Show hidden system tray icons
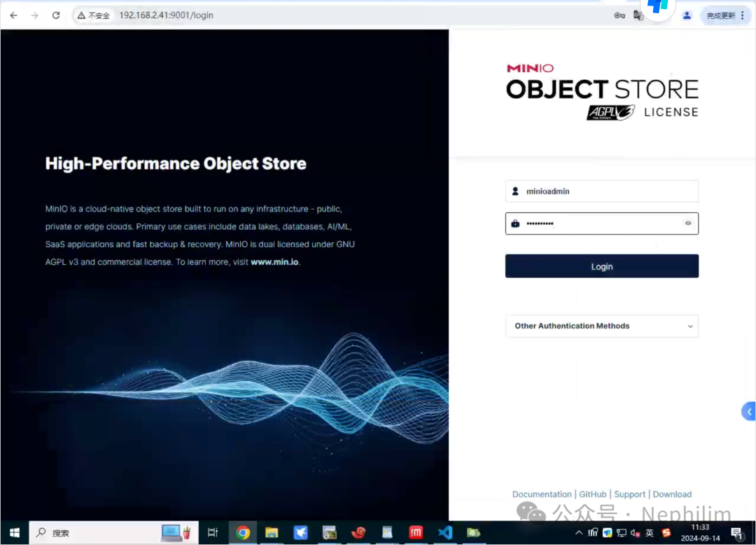Screen dimensions: 756x545 pos(579,533)
